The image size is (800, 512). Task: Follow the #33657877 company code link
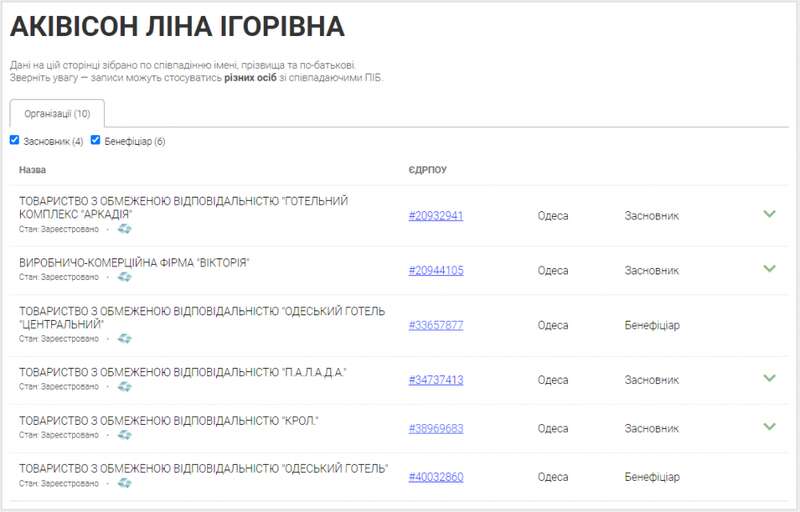(436, 325)
